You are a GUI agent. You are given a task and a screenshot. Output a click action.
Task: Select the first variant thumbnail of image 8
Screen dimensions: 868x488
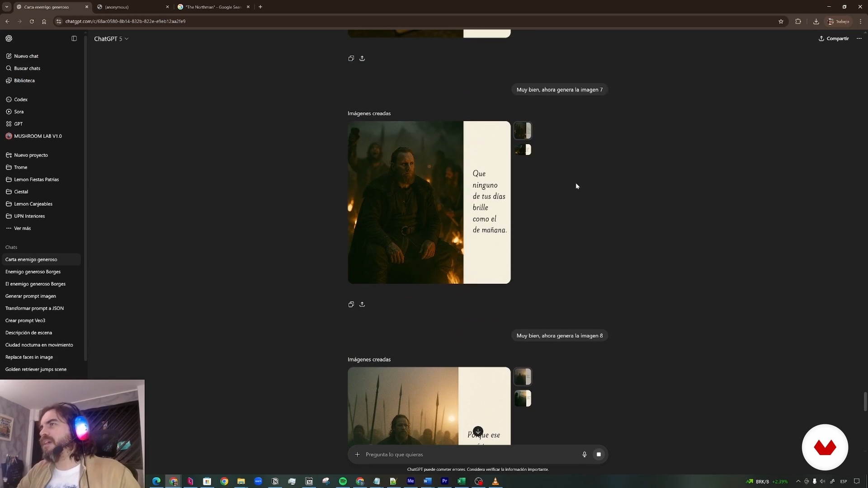523,377
